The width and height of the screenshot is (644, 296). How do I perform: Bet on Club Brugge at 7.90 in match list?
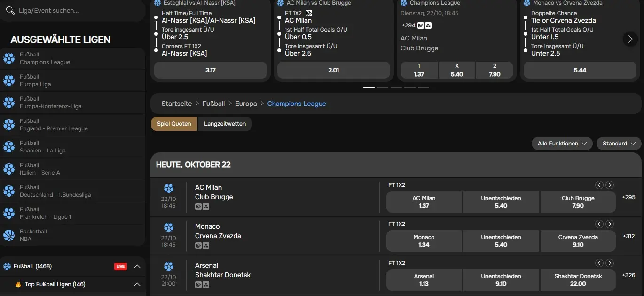point(578,202)
